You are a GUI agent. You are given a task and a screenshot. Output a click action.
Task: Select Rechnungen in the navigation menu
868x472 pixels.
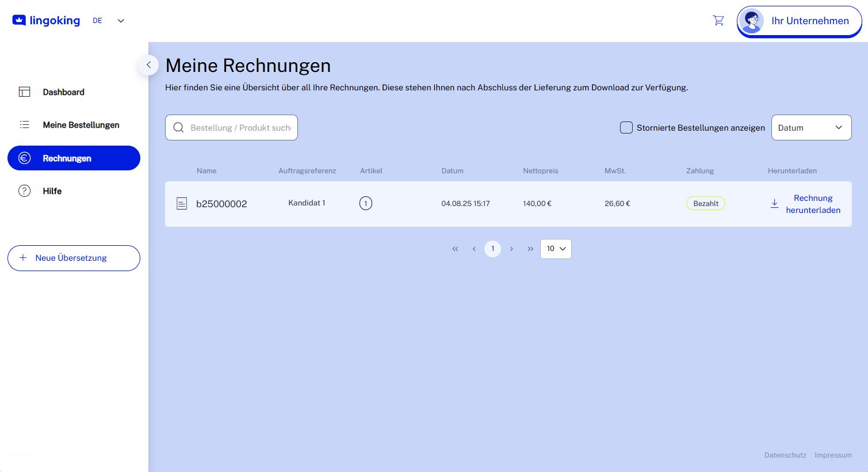pos(67,158)
